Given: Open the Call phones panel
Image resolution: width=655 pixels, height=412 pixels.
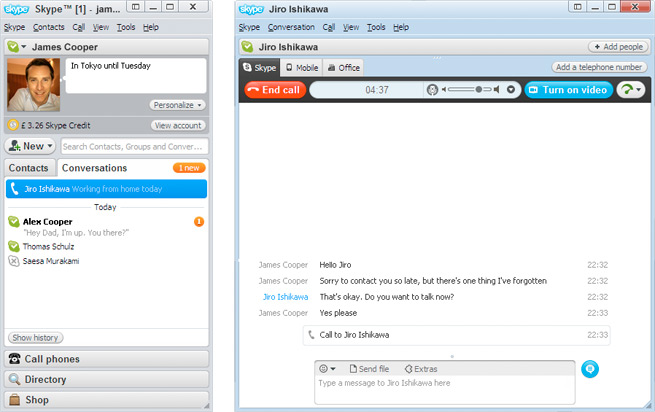Looking at the screenshot, I should coord(107,359).
